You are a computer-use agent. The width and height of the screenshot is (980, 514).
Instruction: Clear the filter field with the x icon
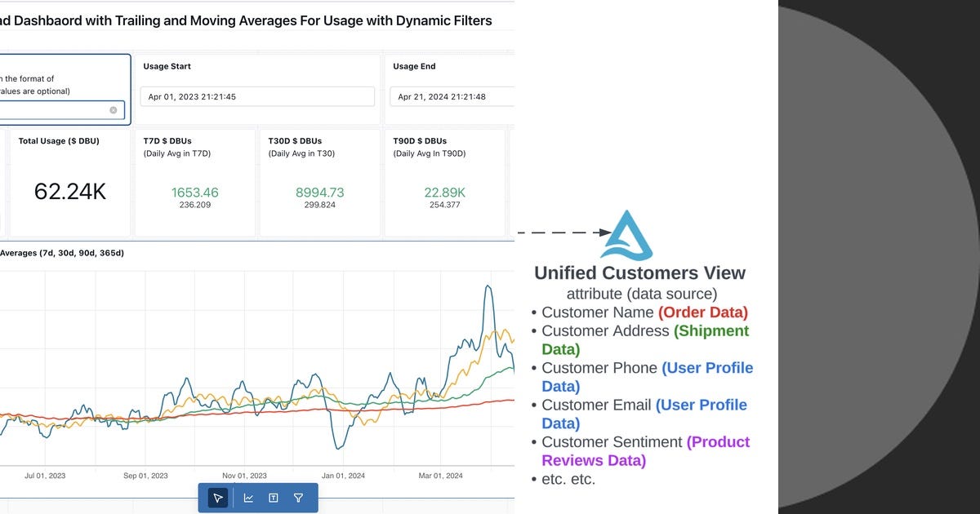tap(113, 109)
